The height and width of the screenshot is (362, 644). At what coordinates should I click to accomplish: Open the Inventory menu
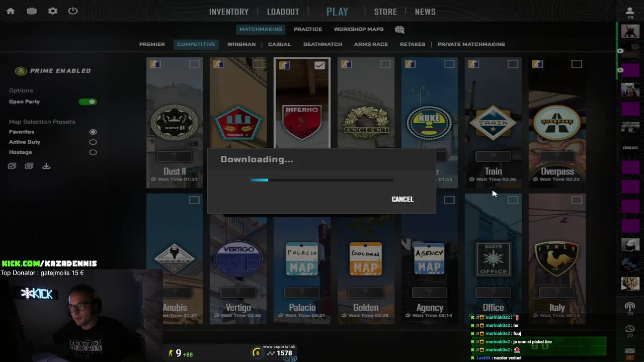click(229, 12)
